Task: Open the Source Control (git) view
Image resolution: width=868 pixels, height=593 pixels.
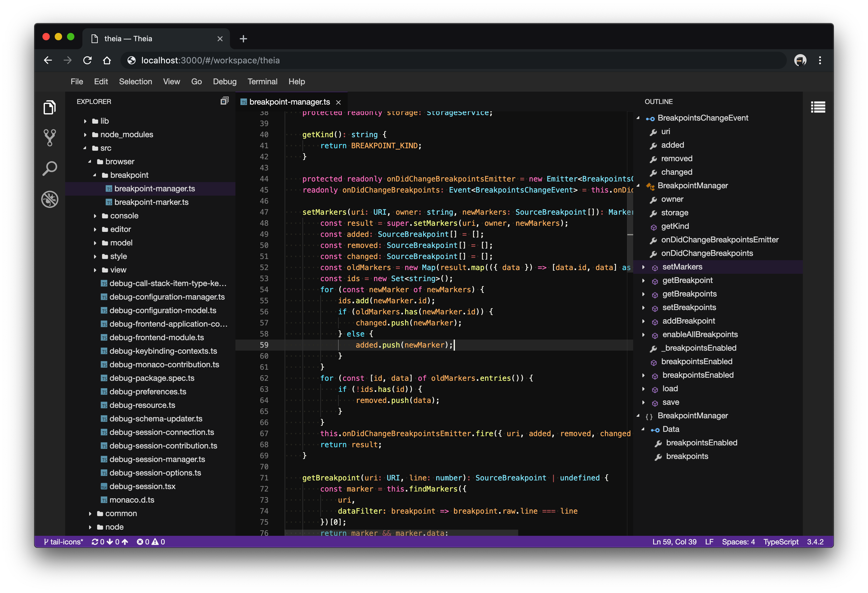Action: [50, 138]
